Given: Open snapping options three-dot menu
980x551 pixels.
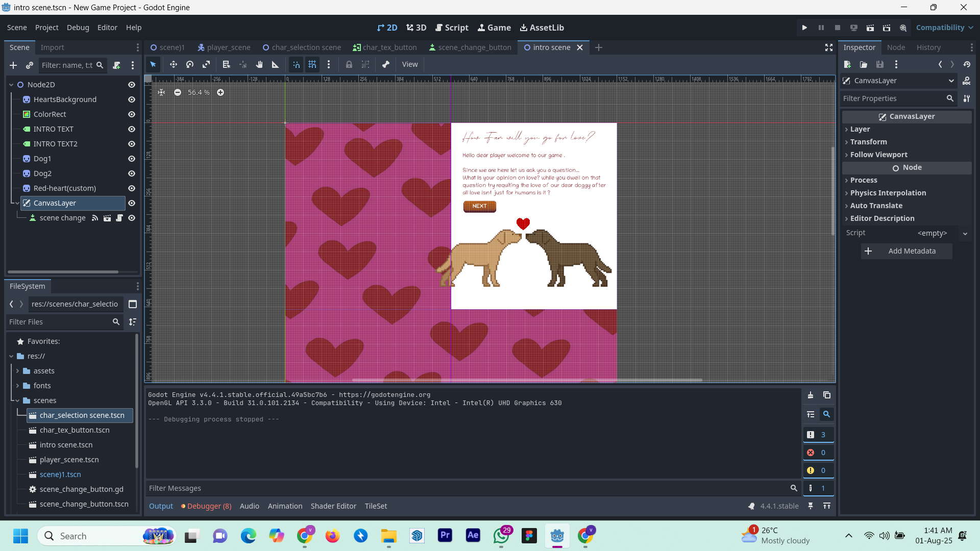Looking at the screenshot, I should [329, 64].
